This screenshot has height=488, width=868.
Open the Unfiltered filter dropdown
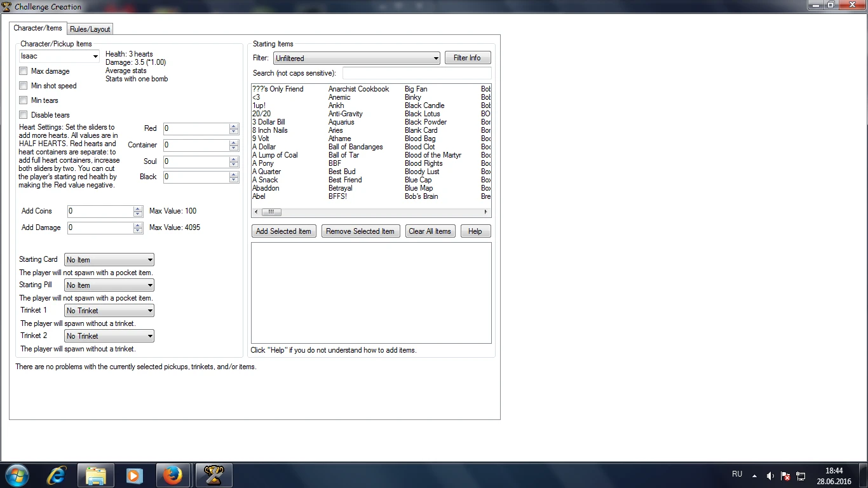coord(357,58)
